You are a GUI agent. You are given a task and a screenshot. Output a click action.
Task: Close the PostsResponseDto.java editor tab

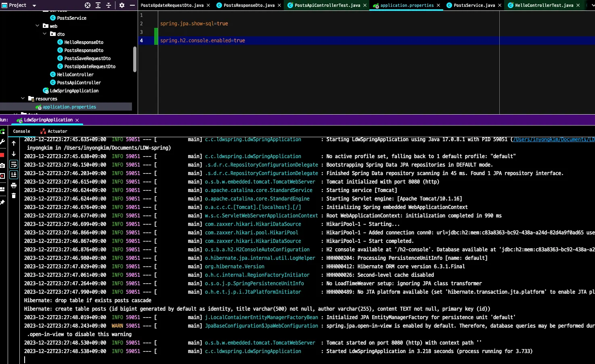pyautogui.click(x=279, y=5)
